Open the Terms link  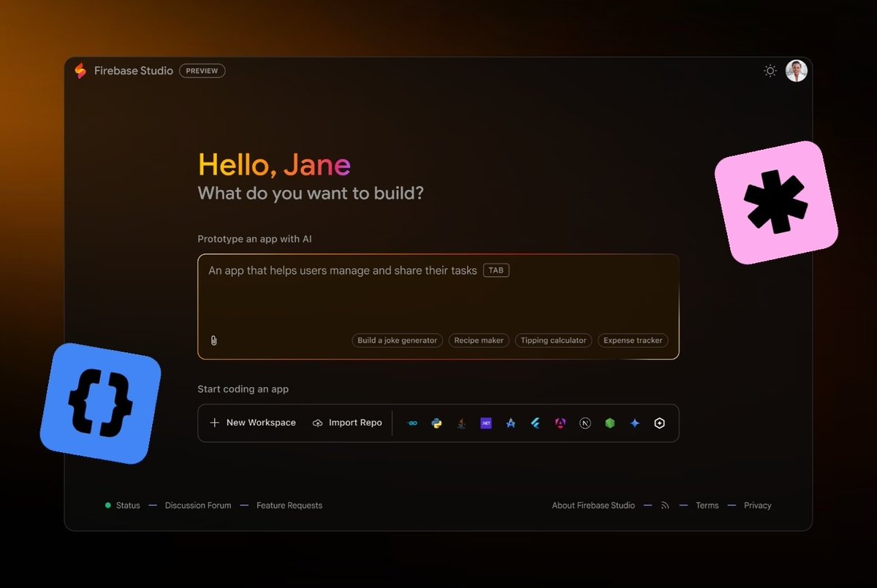pyautogui.click(x=707, y=505)
